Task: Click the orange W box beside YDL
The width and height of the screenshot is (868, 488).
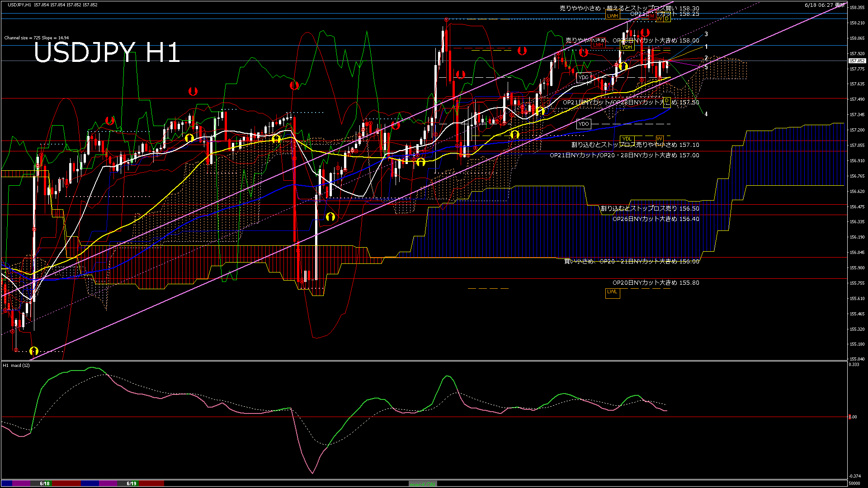Action: click(659, 139)
